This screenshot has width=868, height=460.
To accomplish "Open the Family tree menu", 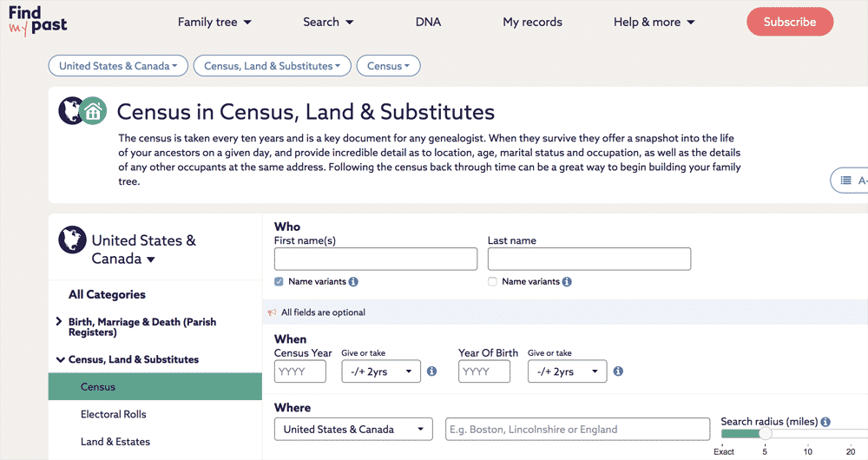I will [x=214, y=23].
